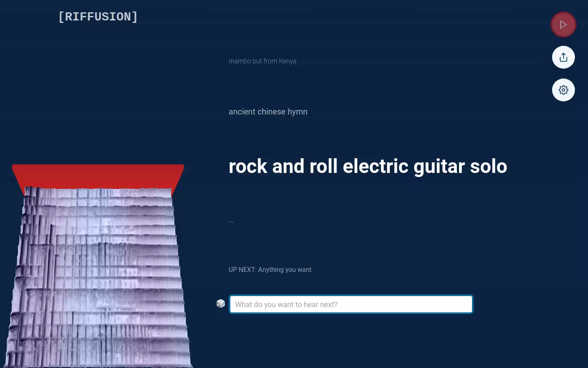Go home via the [RIFFUSION] logo
The height and width of the screenshot is (368, 588).
pyautogui.click(x=98, y=17)
